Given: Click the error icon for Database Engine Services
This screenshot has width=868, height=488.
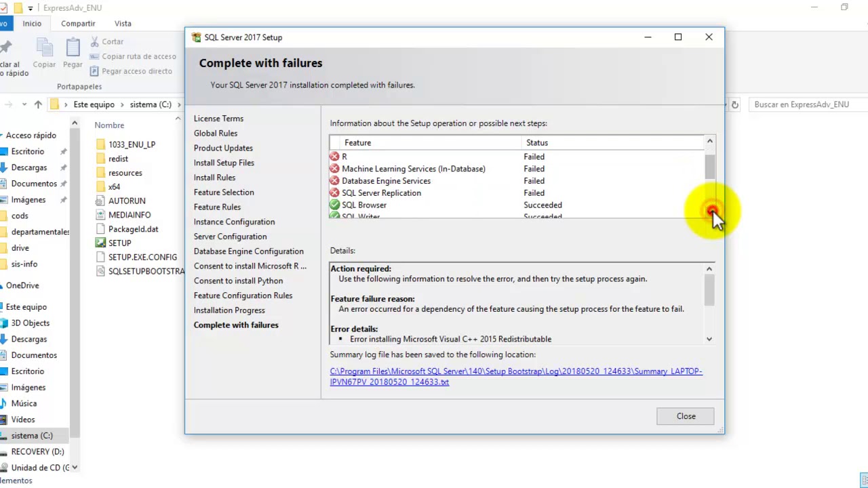Looking at the screenshot, I should pos(334,181).
